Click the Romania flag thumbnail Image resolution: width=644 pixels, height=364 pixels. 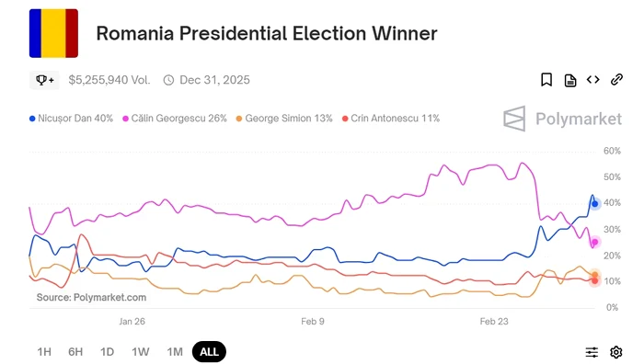[53, 33]
